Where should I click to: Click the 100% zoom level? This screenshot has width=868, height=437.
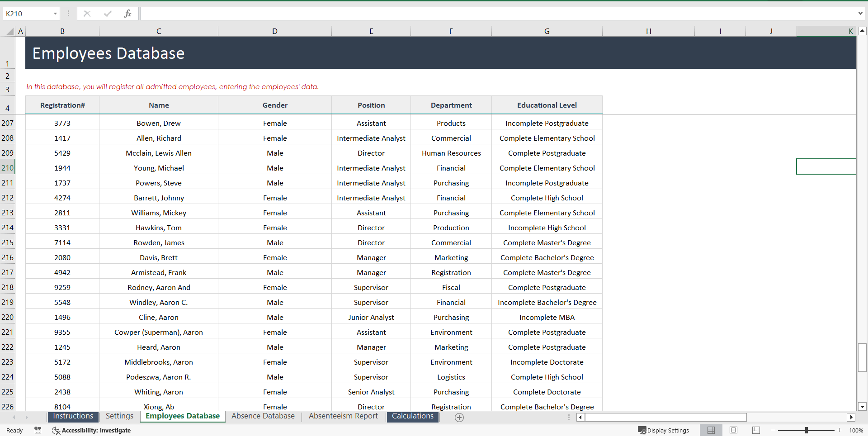click(x=856, y=431)
